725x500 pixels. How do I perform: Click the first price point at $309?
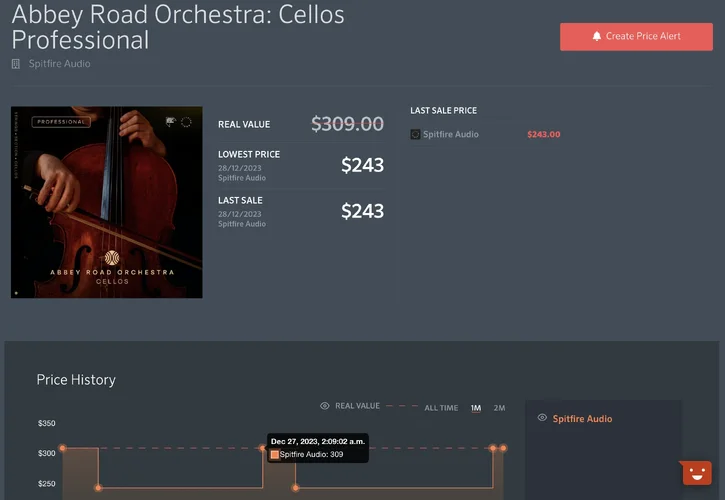pos(62,448)
